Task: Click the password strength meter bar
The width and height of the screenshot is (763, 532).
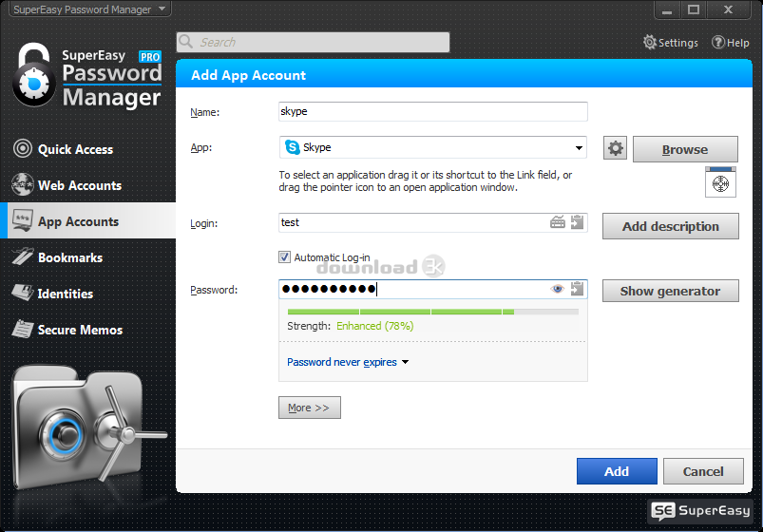Action: point(432,312)
